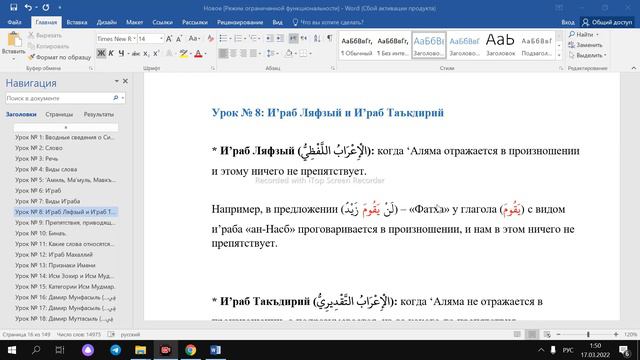Collapse the ribbon with the arrow
Image resolution: width=640 pixels, height=360 pixels.
point(633,68)
